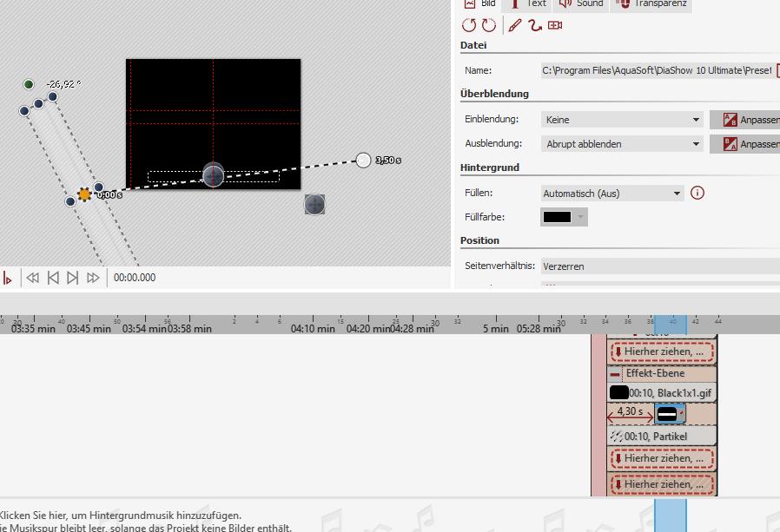The height and width of the screenshot is (532, 780).
Task: Click Anpassen next to Einblendung
Action: click(747, 120)
